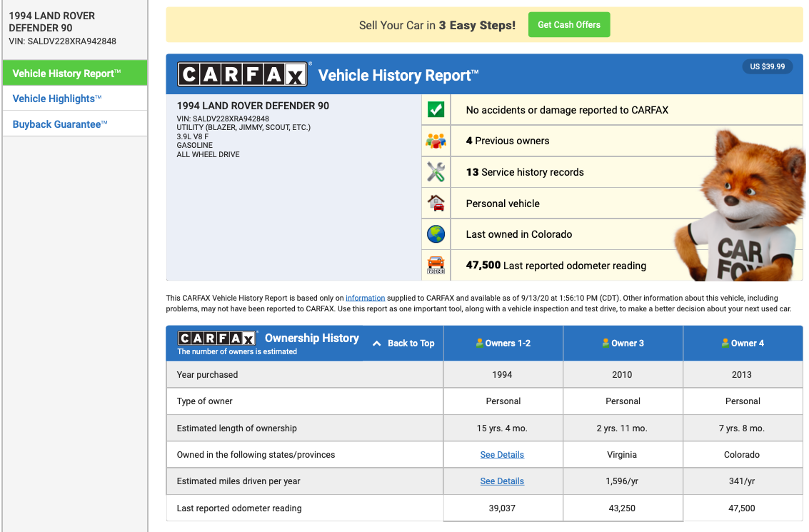This screenshot has width=809, height=532.
Task: Click the globe last-owned location icon
Action: 436,234
